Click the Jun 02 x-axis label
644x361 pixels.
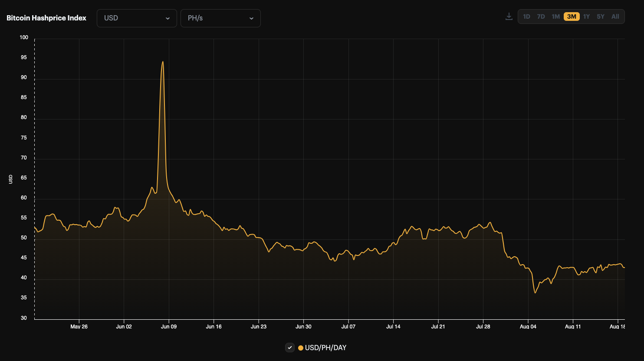pos(124,326)
